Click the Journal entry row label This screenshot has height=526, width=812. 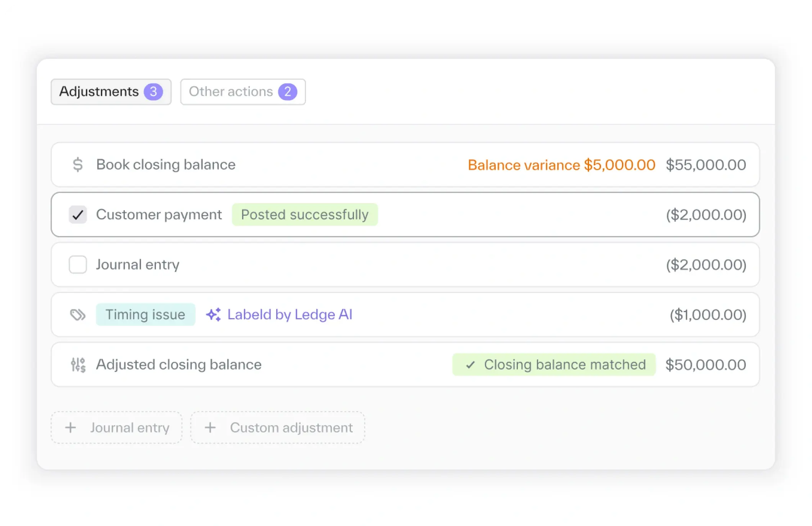[x=138, y=265]
